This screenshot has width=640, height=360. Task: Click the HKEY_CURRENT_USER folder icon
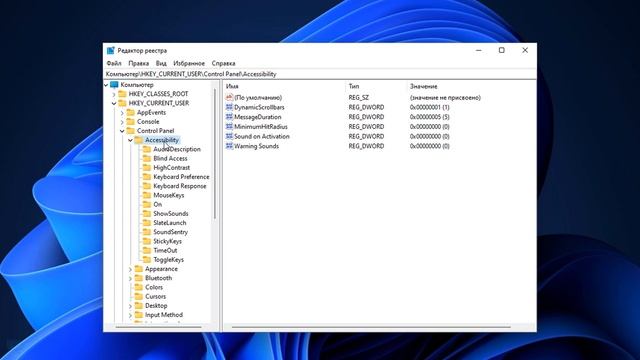tap(122, 103)
